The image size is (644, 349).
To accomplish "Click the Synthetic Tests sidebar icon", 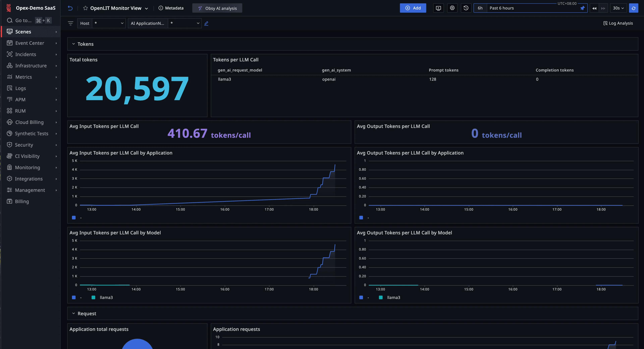I will pos(10,133).
